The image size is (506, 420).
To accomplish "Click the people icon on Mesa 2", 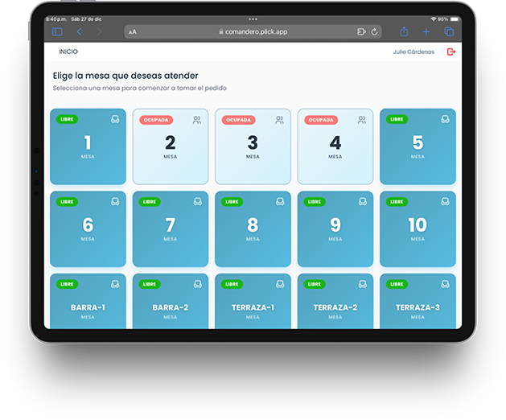I will pyautogui.click(x=197, y=120).
